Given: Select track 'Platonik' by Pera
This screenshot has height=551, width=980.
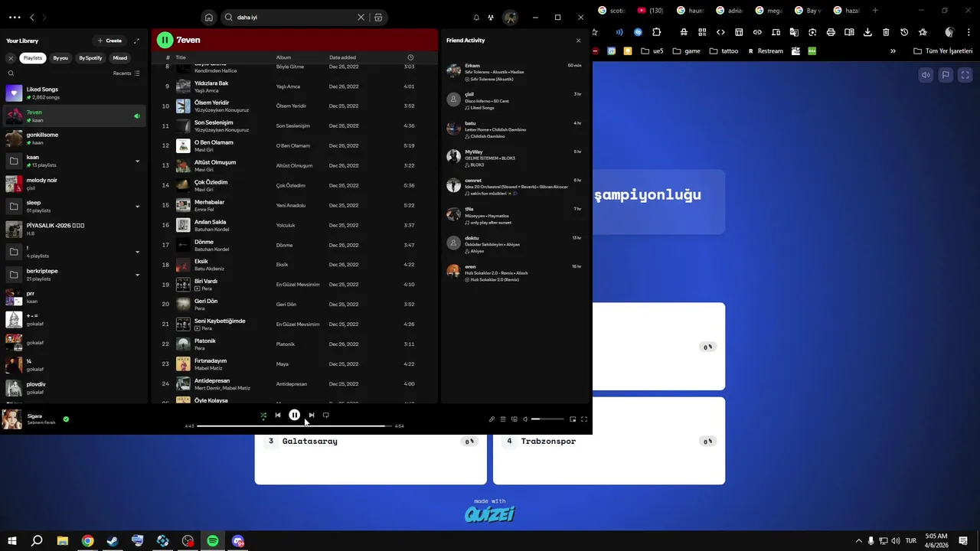Looking at the screenshot, I should point(295,344).
